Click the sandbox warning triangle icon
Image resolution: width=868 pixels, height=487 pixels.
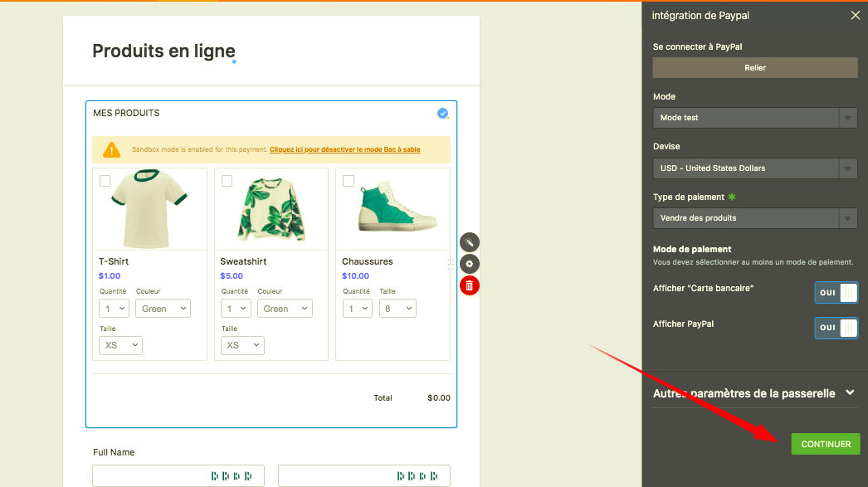pyautogui.click(x=111, y=149)
